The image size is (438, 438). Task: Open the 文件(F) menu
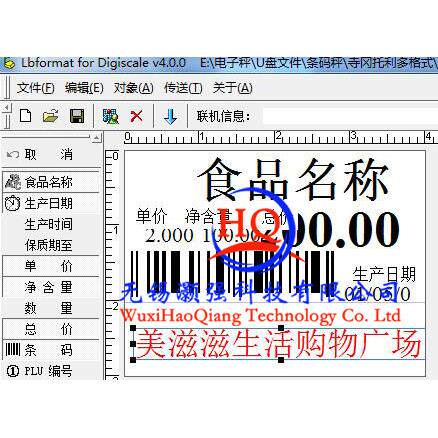tap(36, 88)
